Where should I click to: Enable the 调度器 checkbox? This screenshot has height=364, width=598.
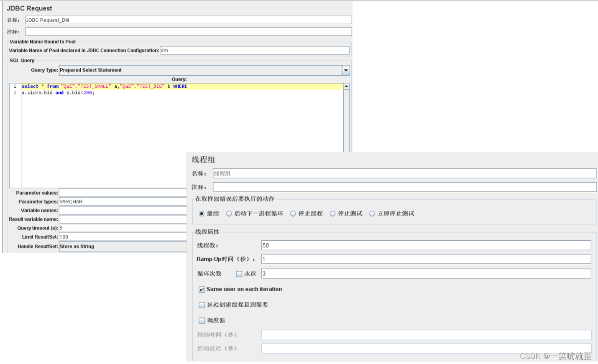202,321
